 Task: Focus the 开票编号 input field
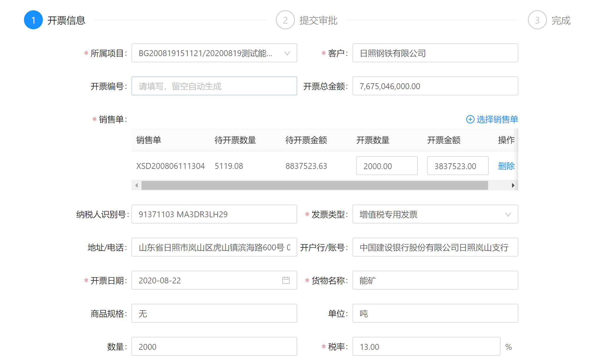(214, 86)
